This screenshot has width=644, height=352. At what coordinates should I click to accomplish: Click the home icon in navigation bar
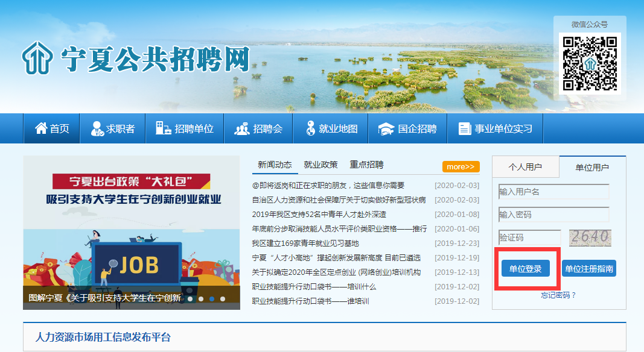41,128
